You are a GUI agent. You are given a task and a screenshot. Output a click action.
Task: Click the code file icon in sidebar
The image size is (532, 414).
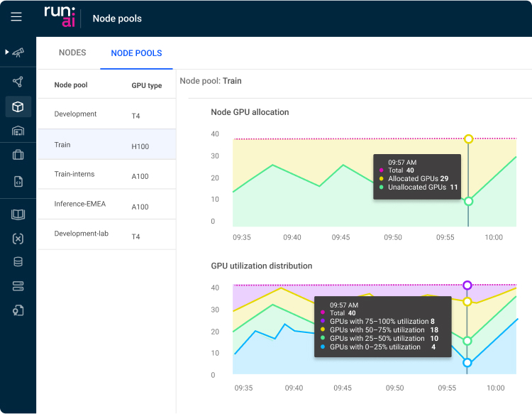[18, 181]
